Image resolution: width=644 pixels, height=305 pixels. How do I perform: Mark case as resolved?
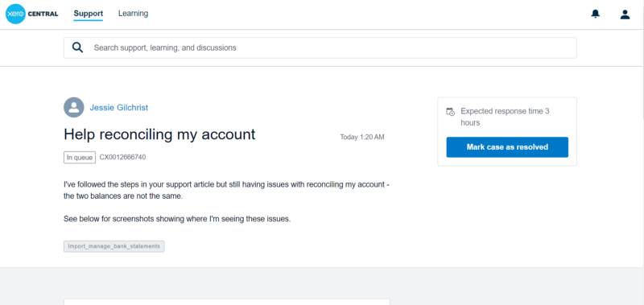pos(507,147)
